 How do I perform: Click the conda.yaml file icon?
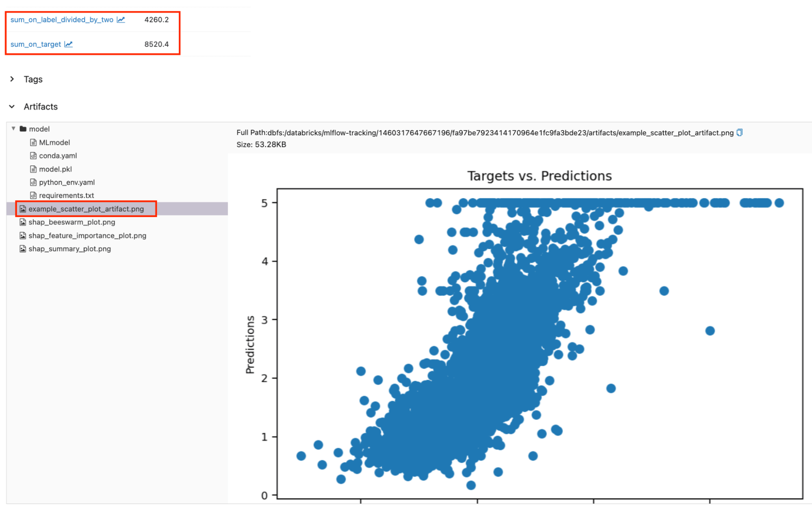[x=33, y=156]
